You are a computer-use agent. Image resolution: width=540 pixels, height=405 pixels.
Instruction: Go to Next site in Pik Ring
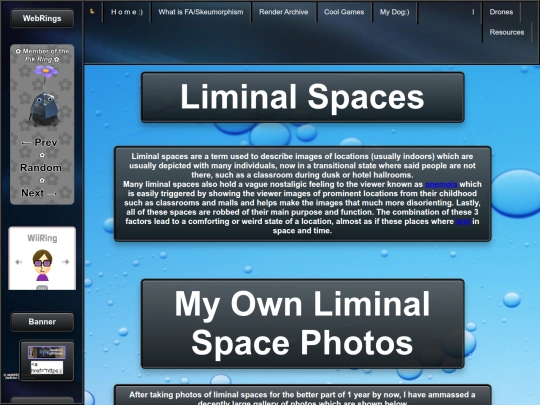click(x=39, y=193)
